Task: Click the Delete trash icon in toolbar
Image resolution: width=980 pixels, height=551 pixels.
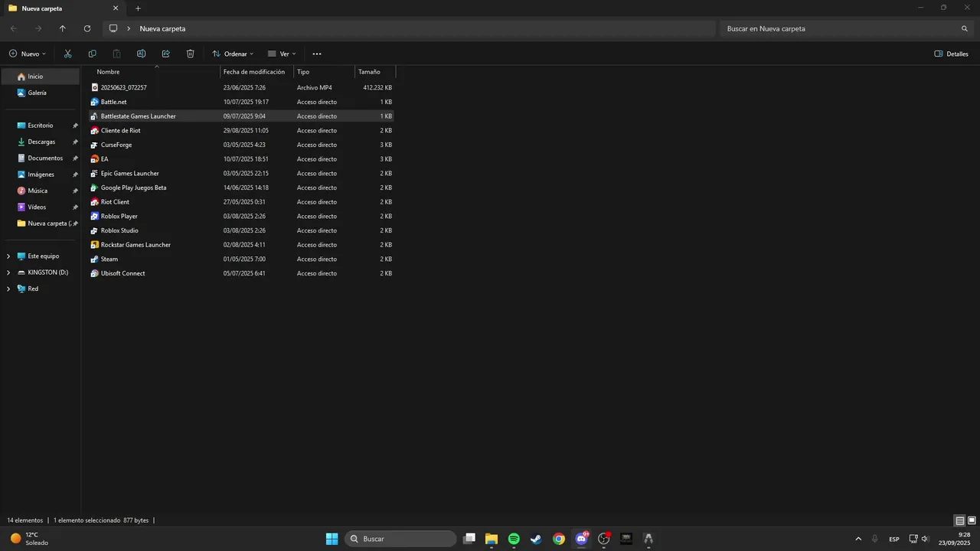Action: (190, 54)
